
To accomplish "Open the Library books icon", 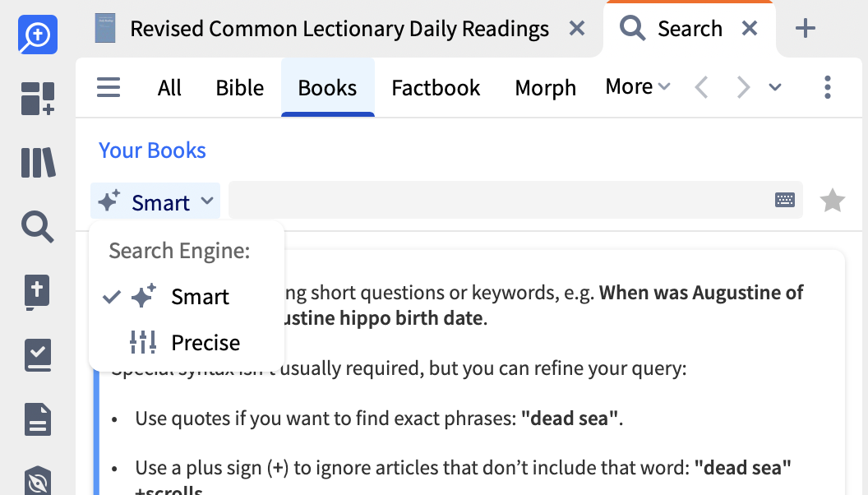I will click(x=38, y=163).
